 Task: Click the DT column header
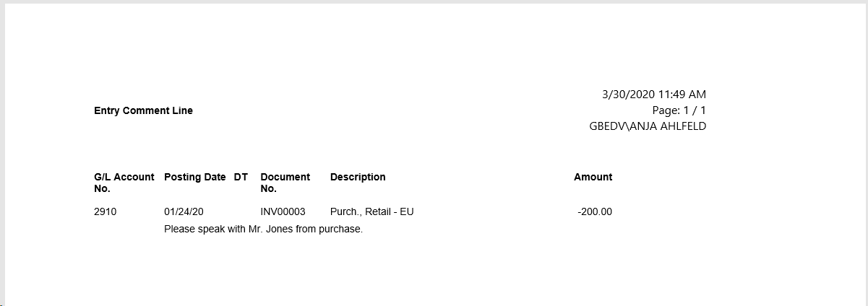(x=241, y=177)
